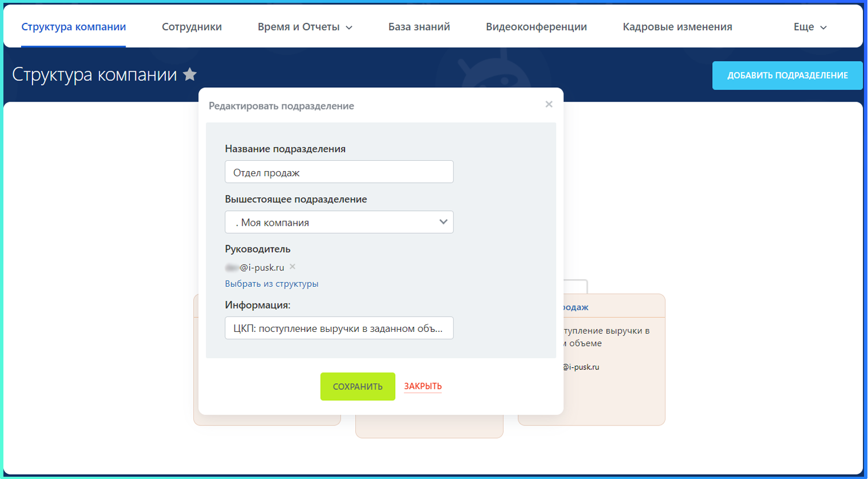Click the manager email under Руководитель
This screenshot has height=479, width=868.
[x=255, y=267]
